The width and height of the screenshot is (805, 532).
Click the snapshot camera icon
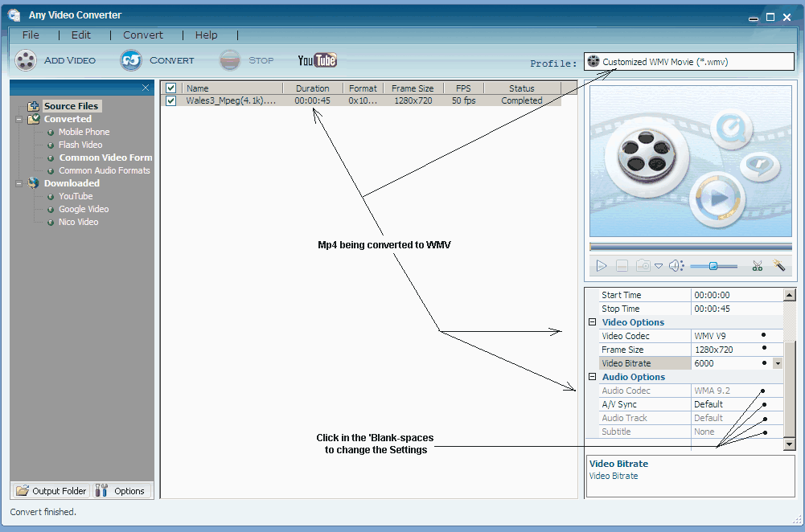(x=643, y=266)
